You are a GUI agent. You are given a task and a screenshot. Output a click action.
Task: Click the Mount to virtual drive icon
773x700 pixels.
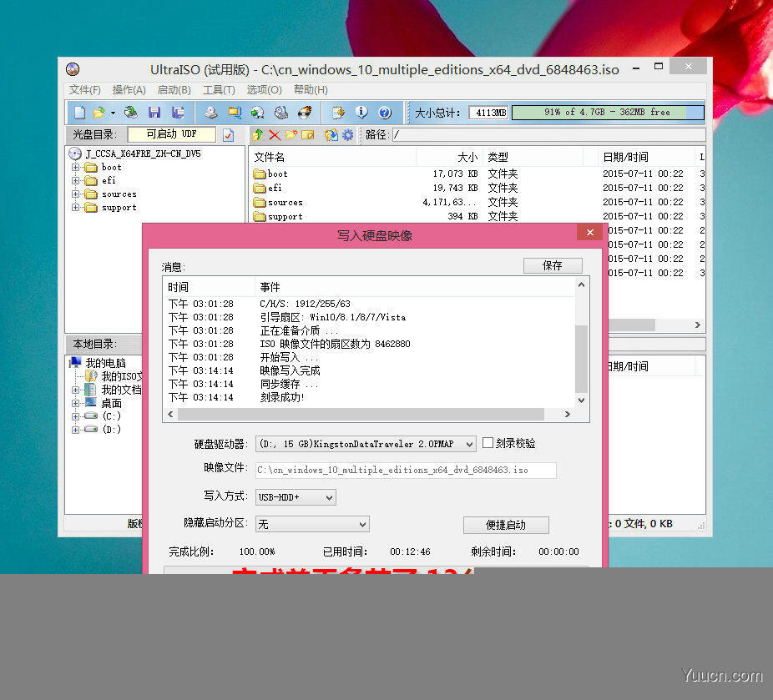click(x=281, y=113)
